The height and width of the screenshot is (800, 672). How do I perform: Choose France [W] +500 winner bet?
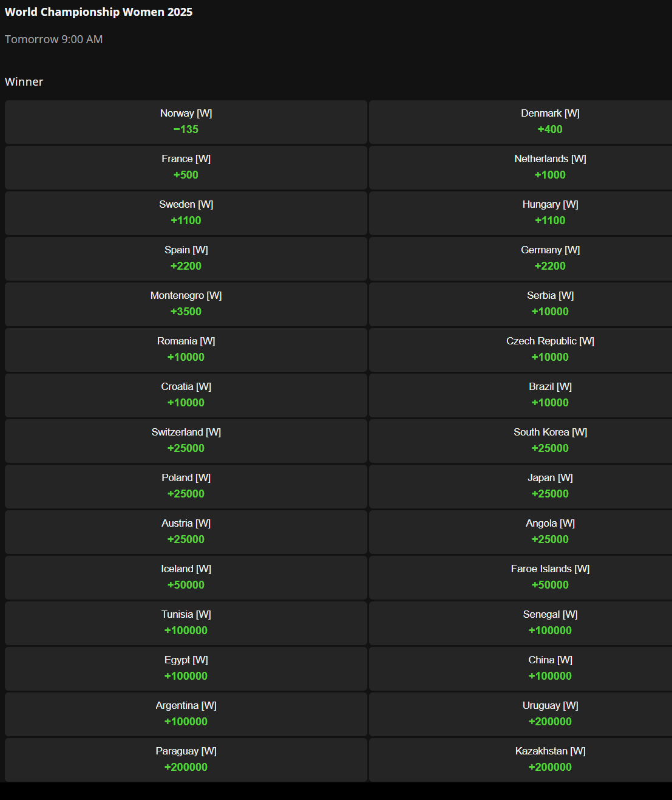click(186, 168)
